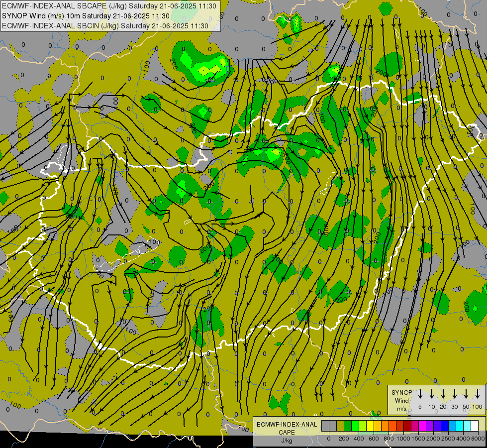Click the 1500 tick on the CAPE scale
The width and height of the screenshot is (487, 448).
click(418, 439)
